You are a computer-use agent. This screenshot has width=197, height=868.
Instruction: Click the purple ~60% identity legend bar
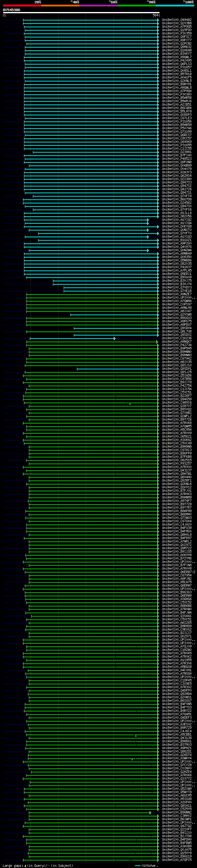point(98,6)
